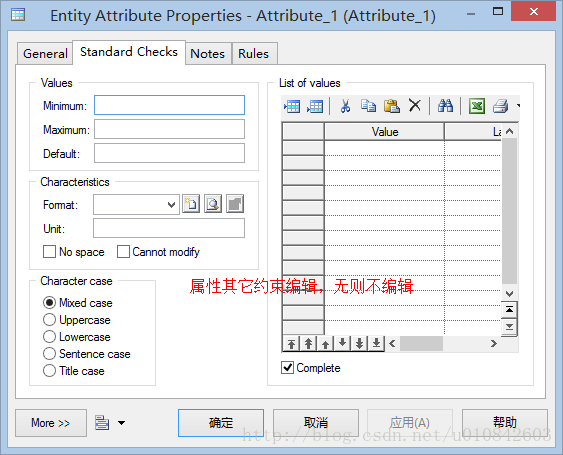
Task: Create a new format with the icon beside Format
Action: (191, 204)
